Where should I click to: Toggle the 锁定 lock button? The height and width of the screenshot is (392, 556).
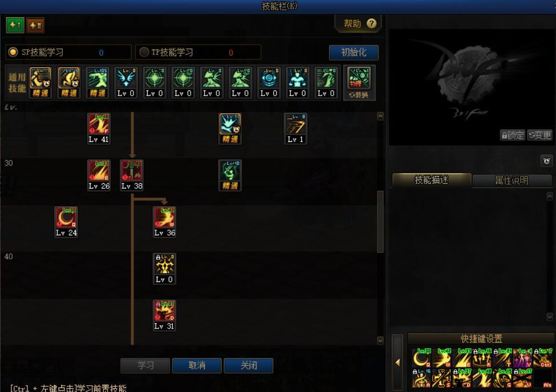(512, 135)
